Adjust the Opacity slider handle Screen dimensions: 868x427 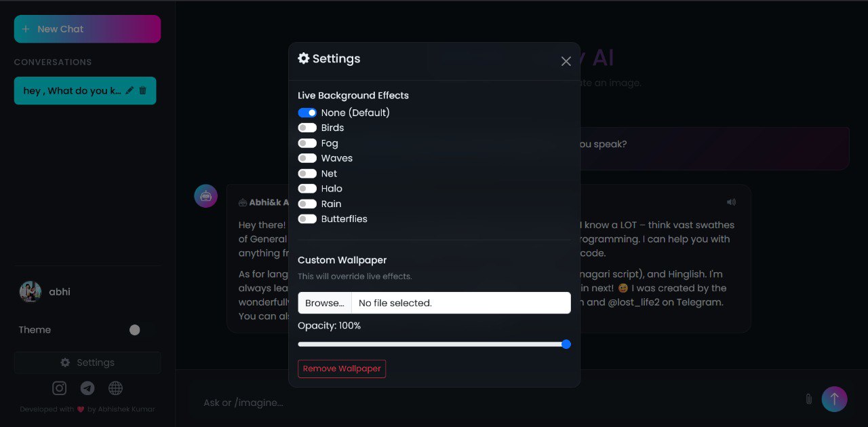pyautogui.click(x=566, y=344)
